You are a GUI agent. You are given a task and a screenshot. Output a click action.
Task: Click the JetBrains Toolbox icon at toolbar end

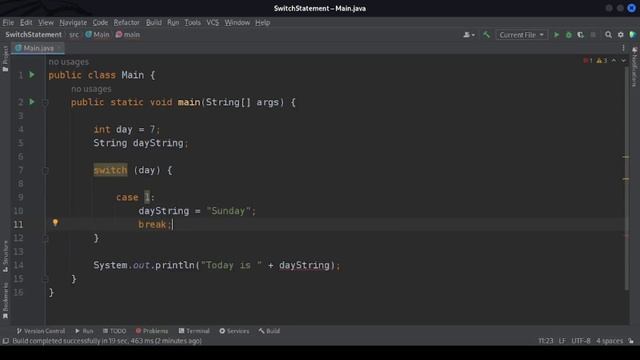pyautogui.click(x=633, y=35)
